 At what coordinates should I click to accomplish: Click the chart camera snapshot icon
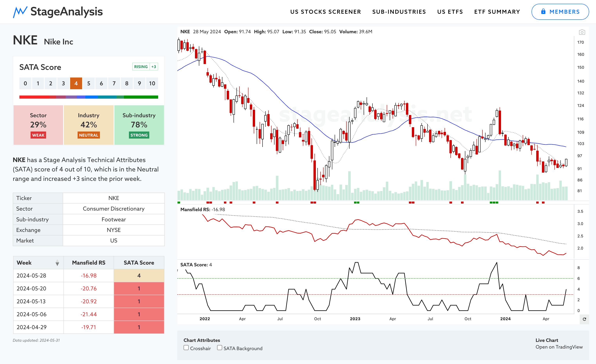582,32
